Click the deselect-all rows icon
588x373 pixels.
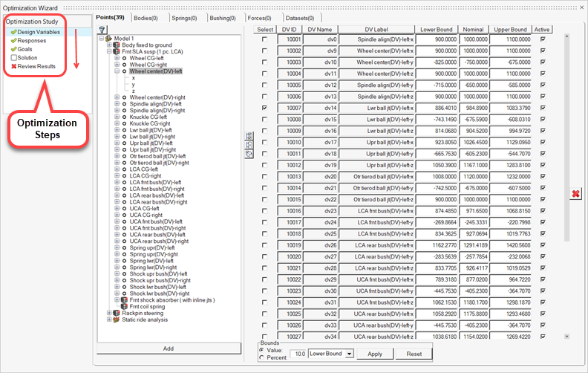249,144
